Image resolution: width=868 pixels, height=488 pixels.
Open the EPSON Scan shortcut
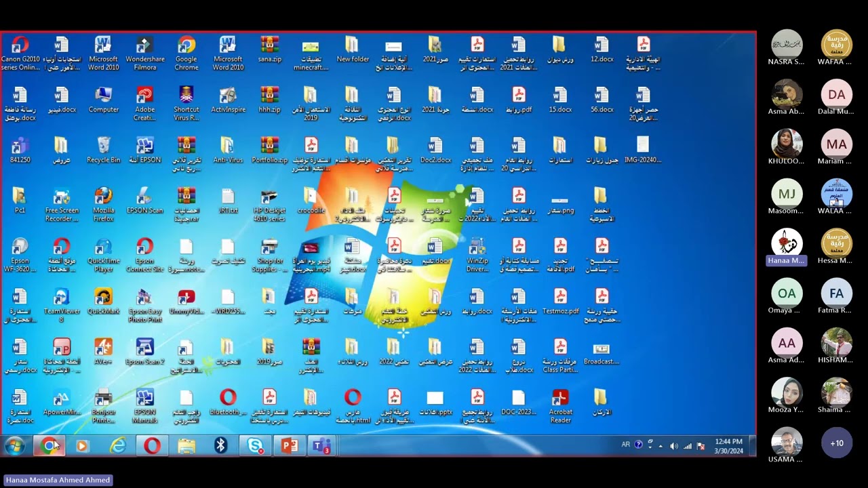(x=144, y=200)
